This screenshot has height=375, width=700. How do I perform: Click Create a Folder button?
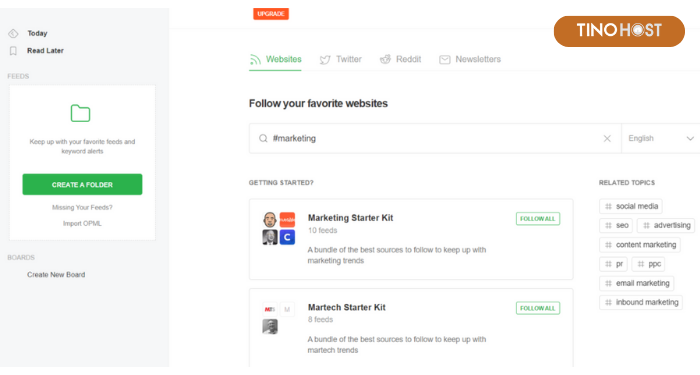pyautogui.click(x=83, y=184)
